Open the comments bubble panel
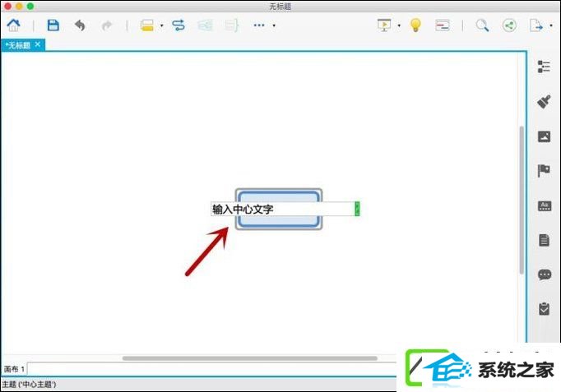Viewport: 561px width, 392px height. point(545,274)
